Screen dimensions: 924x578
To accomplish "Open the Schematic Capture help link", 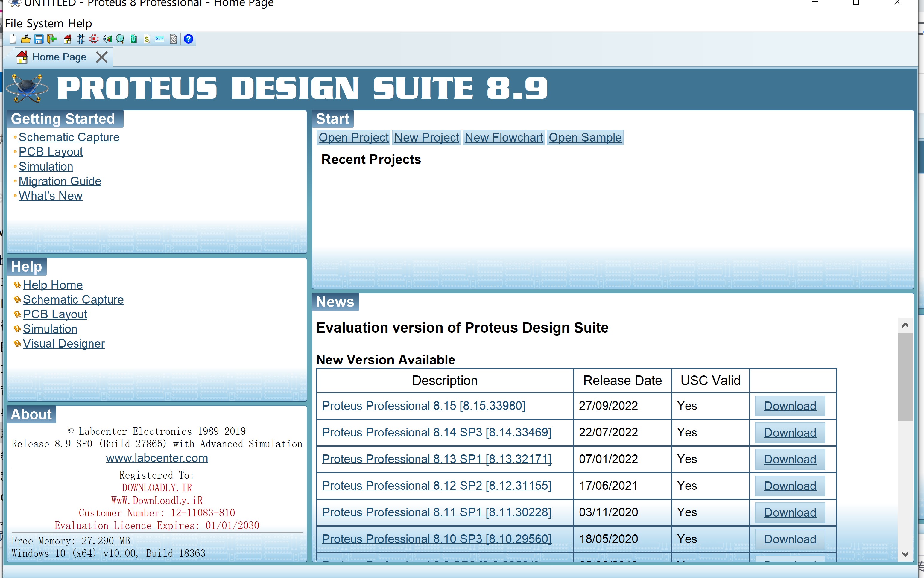I will coord(73,299).
